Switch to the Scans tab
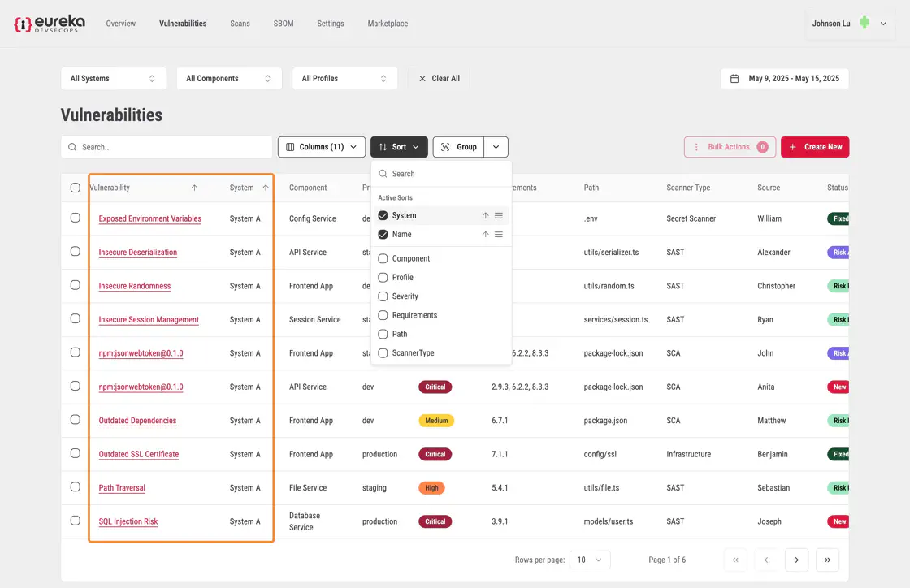910x588 pixels. [x=240, y=24]
